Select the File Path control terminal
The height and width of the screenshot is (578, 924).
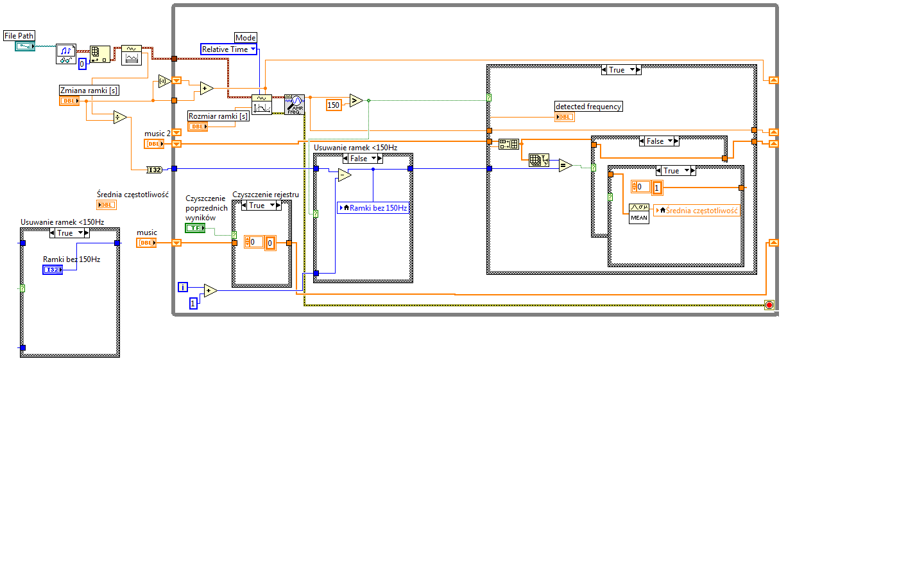coord(25,46)
